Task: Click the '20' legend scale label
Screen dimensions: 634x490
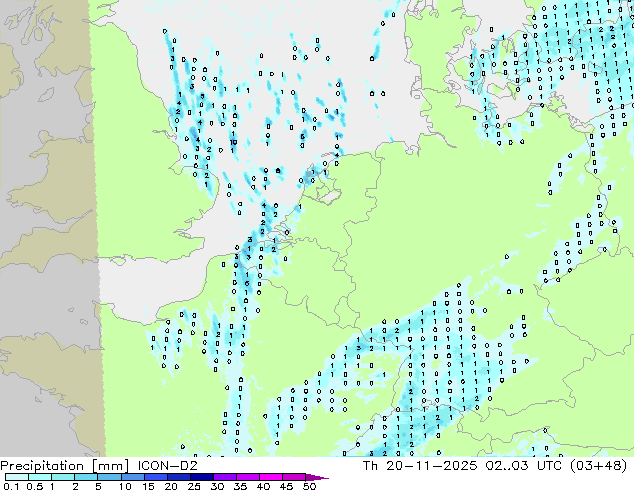Action: coord(171,486)
